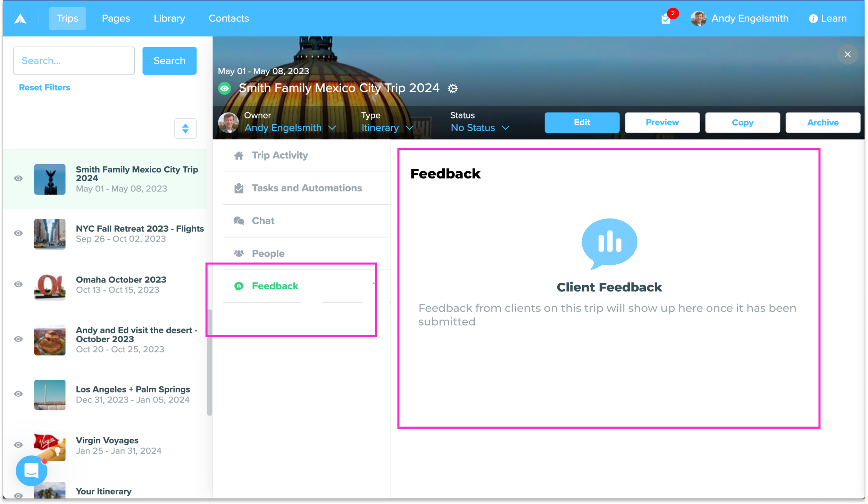Click the Archive button
Screen dimensions: 868x504
coord(823,123)
